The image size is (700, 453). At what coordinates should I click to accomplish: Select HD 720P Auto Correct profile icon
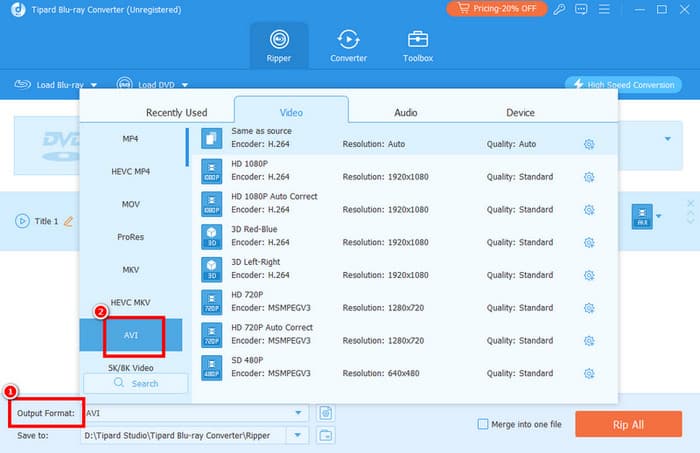point(212,334)
